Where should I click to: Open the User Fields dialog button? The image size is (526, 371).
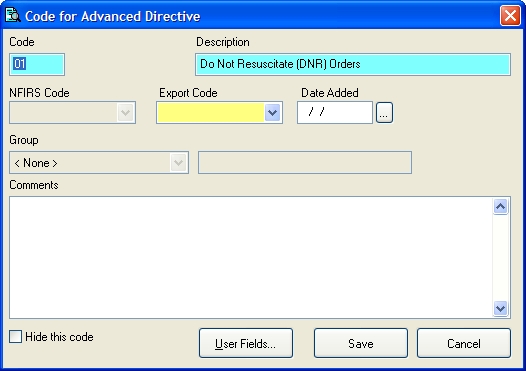[246, 343]
